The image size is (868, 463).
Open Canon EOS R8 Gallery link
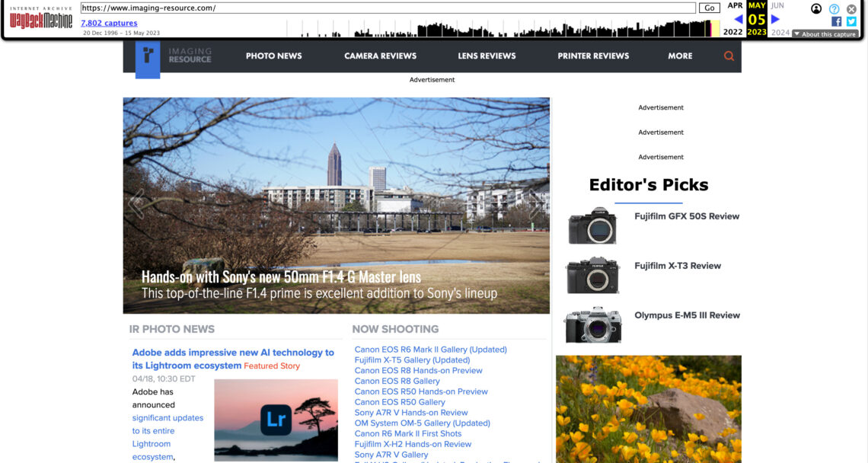click(x=397, y=381)
